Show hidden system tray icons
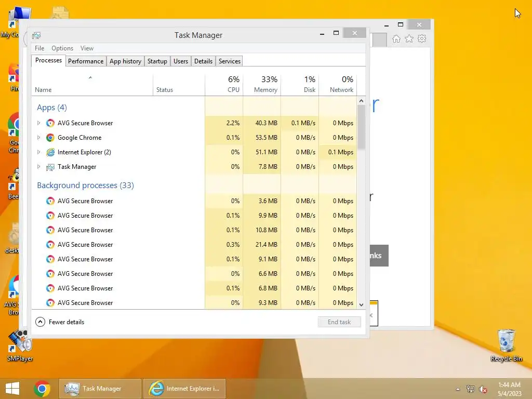532x399 pixels. click(x=458, y=389)
